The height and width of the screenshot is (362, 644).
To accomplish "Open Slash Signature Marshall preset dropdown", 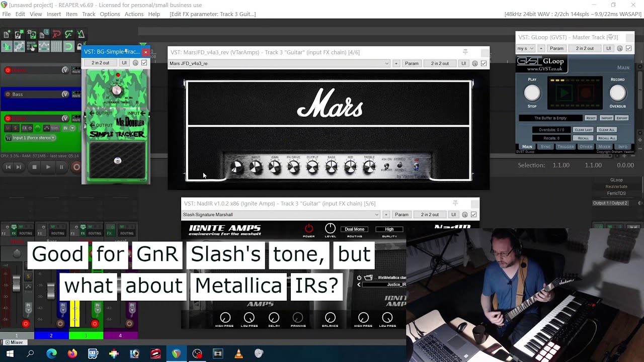I will (281, 215).
